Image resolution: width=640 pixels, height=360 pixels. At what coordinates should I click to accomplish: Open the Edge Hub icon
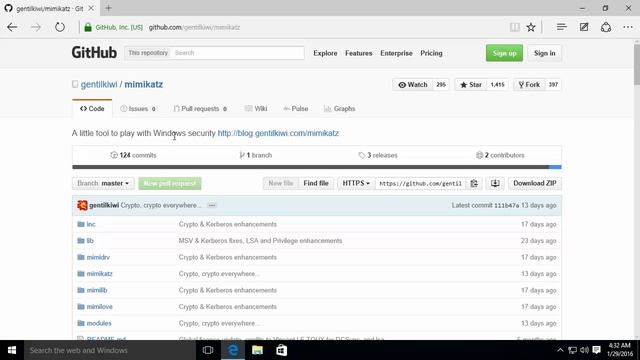pyautogui.click(x=562, y=27)
